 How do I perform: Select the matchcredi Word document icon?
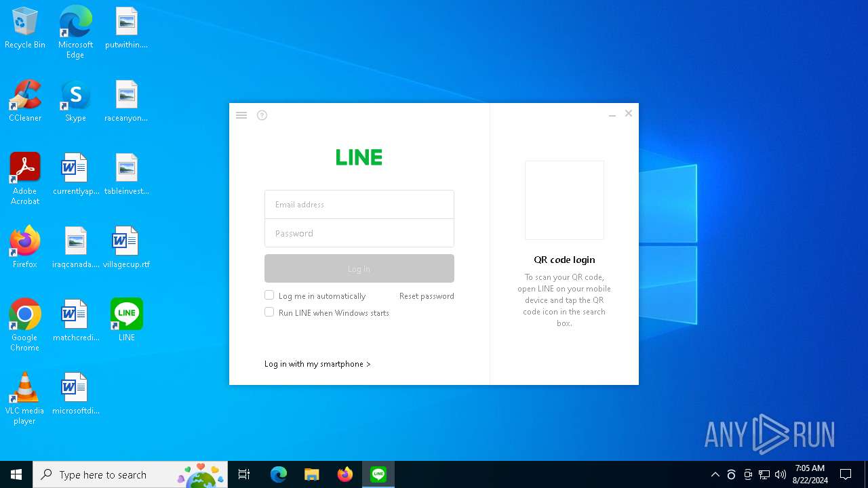75,321
